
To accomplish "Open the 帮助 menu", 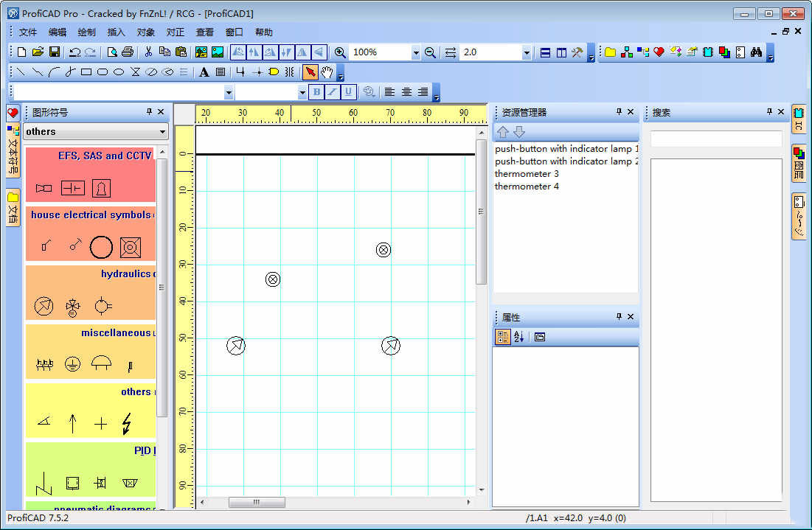I will (264, 32).
